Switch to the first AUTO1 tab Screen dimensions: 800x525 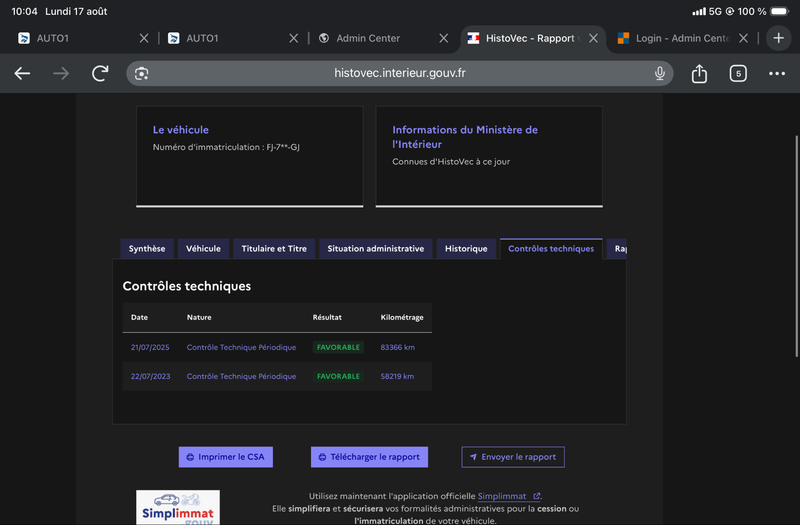(77, 38)
